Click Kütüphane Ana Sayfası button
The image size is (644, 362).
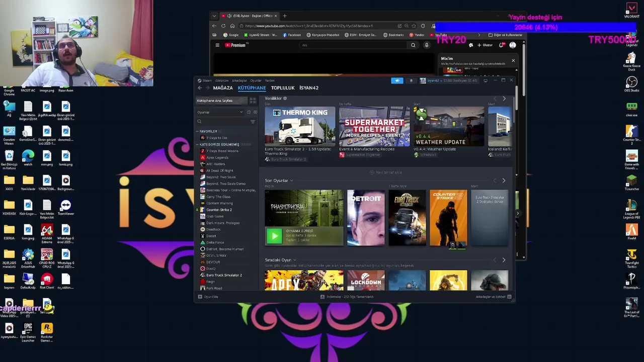tap(221, 101)
